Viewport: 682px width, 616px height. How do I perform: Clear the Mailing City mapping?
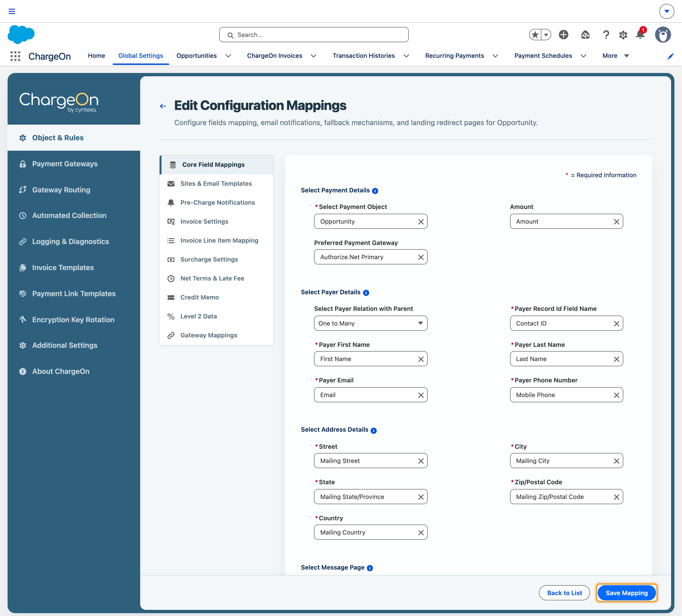616,461
